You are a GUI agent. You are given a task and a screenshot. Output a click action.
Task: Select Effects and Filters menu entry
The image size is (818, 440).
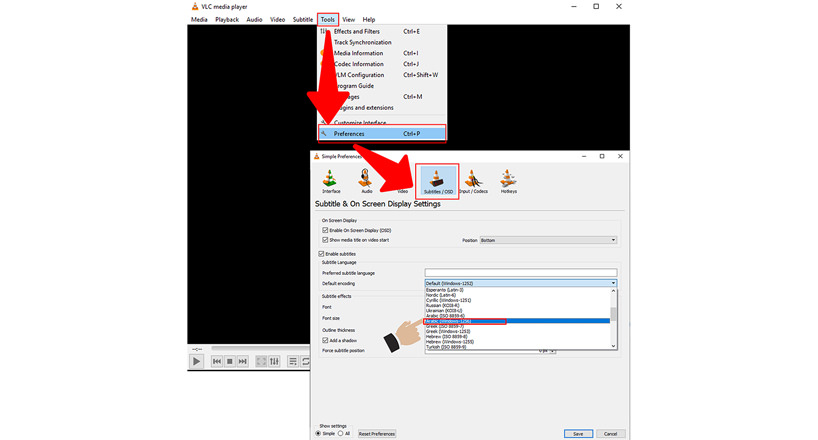coord(382,31)
